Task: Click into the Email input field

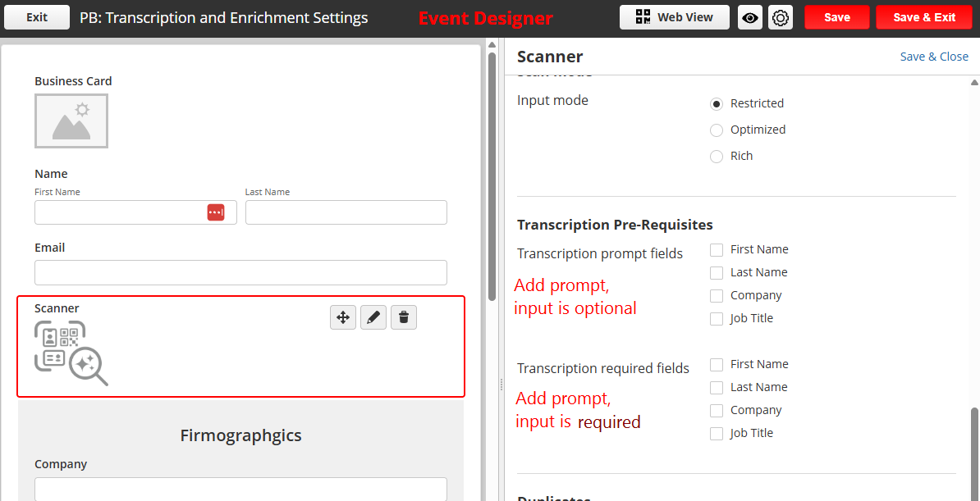Action: [x=240, y=272]
